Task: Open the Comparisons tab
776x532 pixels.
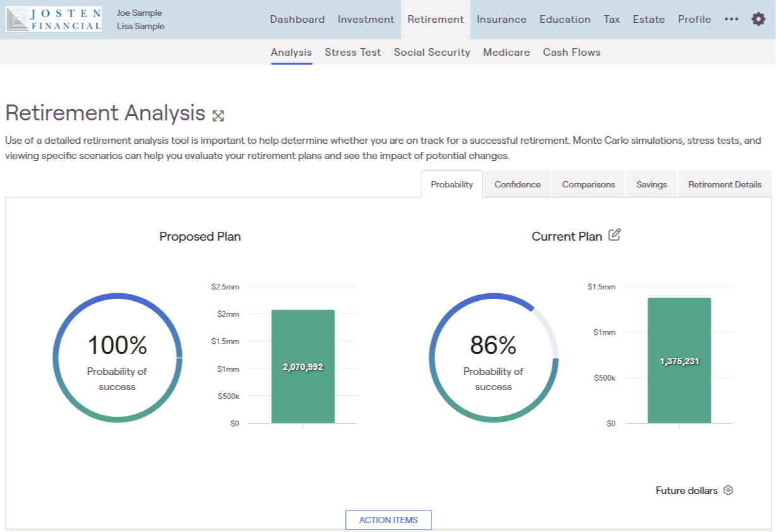Action: [x=588, y=184]
